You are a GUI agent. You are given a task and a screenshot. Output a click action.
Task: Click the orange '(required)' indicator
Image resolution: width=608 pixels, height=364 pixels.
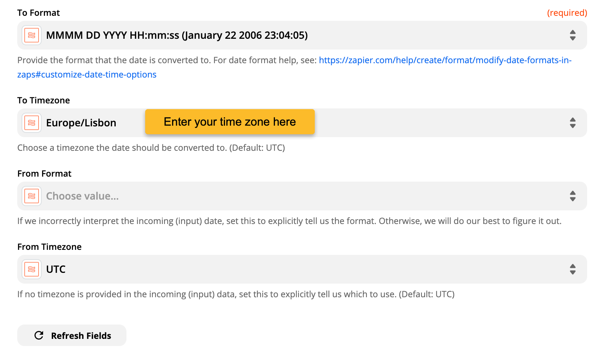click(567, 13)
